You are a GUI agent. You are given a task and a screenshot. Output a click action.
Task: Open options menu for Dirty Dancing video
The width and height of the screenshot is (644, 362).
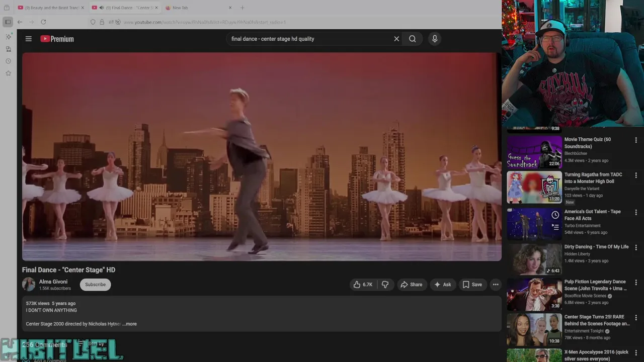[636, 248]
